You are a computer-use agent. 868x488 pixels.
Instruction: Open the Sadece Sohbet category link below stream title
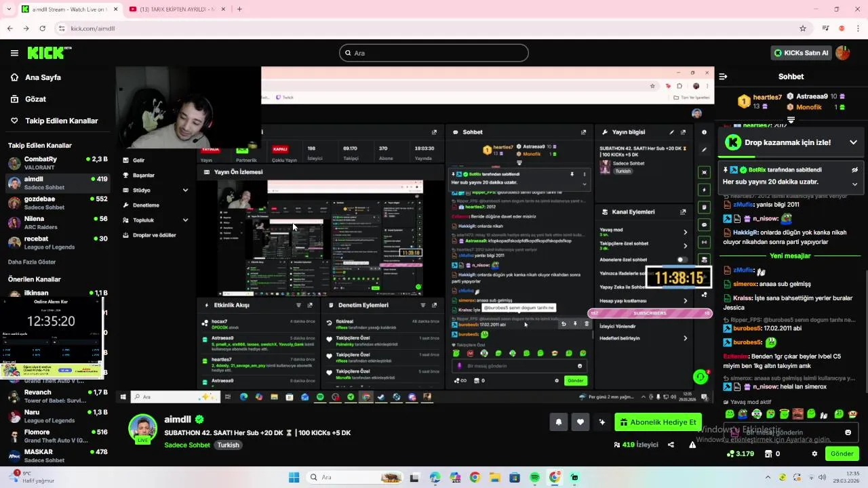(x=187, y=445)
